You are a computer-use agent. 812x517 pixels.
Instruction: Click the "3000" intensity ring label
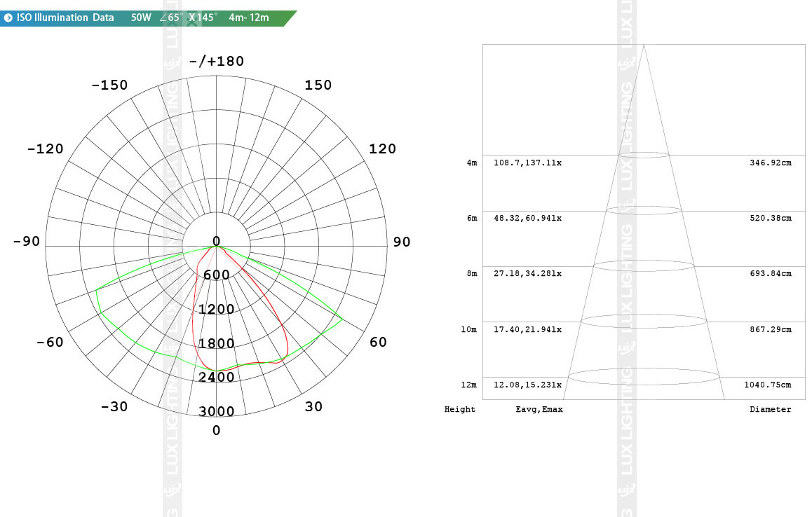(x=217, y=411)
